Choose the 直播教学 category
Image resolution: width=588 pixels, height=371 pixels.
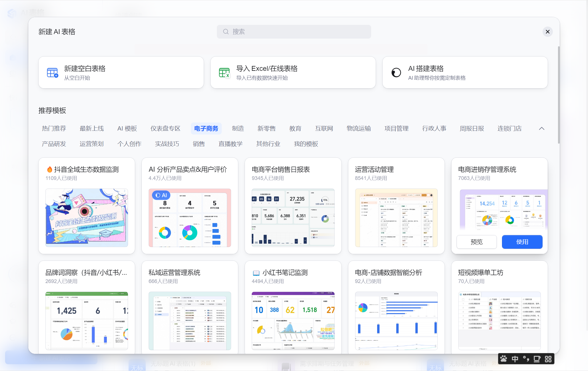[x=230, y=144]
